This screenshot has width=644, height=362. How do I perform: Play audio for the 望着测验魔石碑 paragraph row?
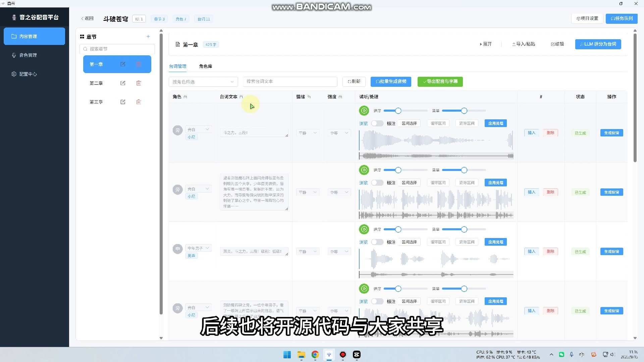(x=364, y=170)
